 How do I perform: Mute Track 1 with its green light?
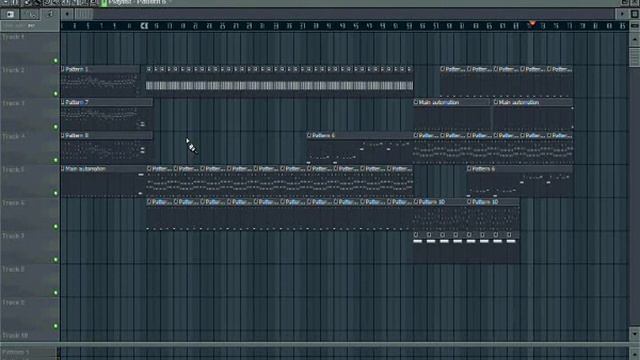click(x=56, y=60)
